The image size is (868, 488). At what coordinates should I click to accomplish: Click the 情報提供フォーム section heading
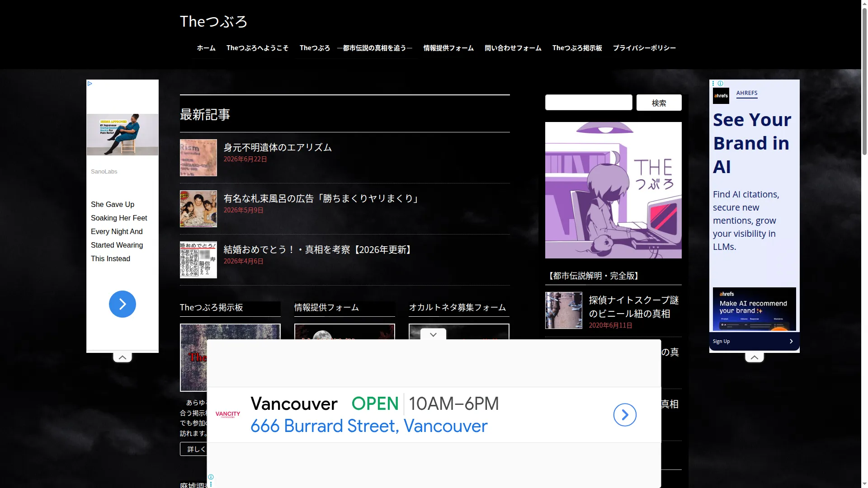coord(326,308)
